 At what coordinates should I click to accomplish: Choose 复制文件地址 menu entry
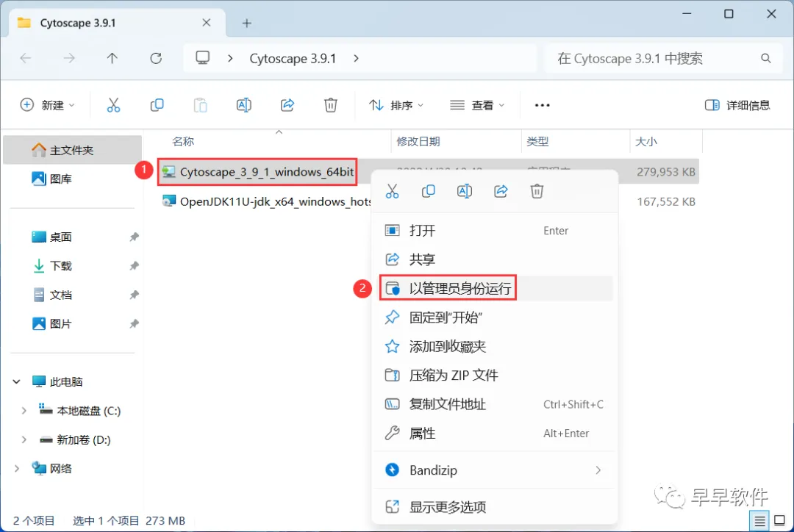[495, 404]
